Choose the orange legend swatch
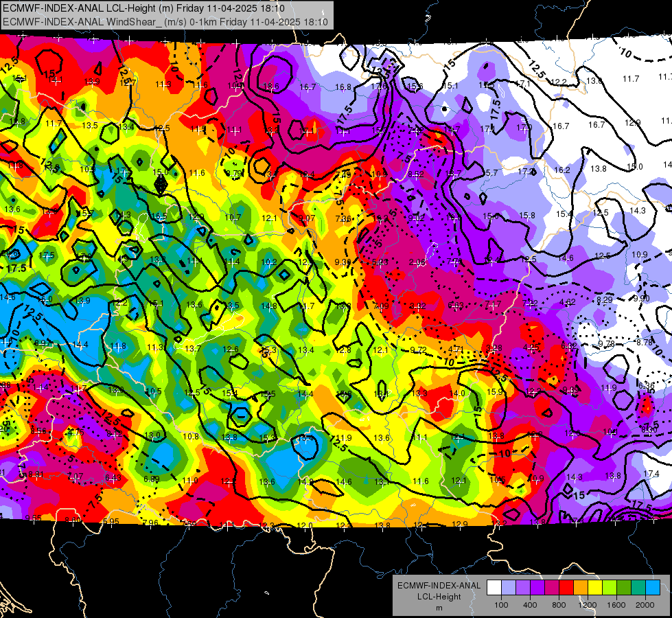This screenshot has width=672, height=618. [581, 588]
